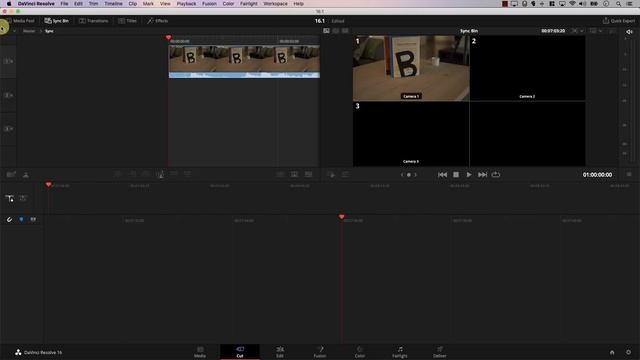Image resolution: width=640 pixels, height=360 pixels.
Task: Click the close up edit icon
Action: [160, 174]
